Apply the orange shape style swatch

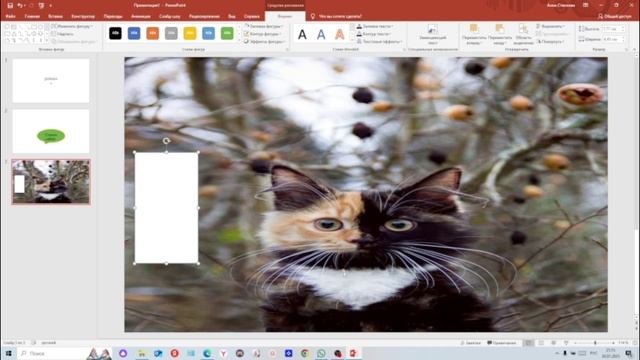[153, 33]
